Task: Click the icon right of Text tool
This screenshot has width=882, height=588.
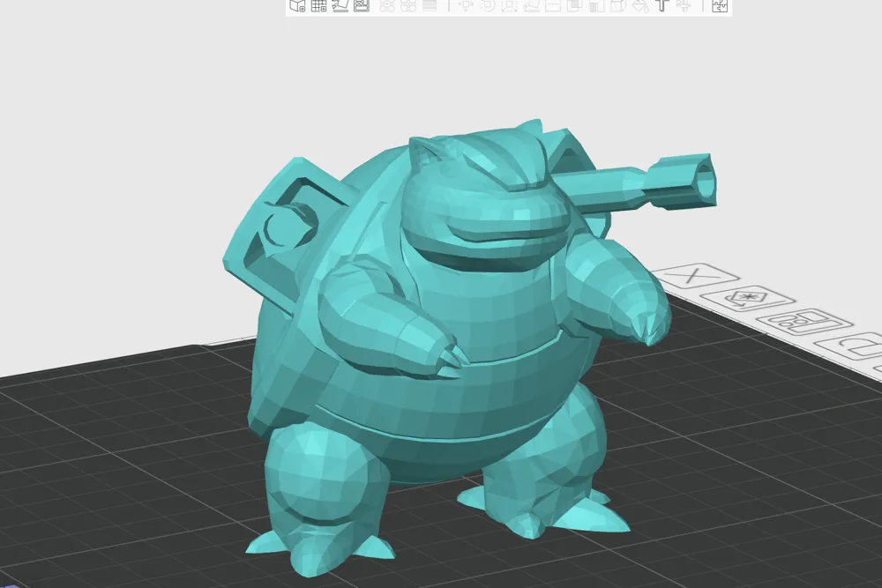Action: pos(684,5)
